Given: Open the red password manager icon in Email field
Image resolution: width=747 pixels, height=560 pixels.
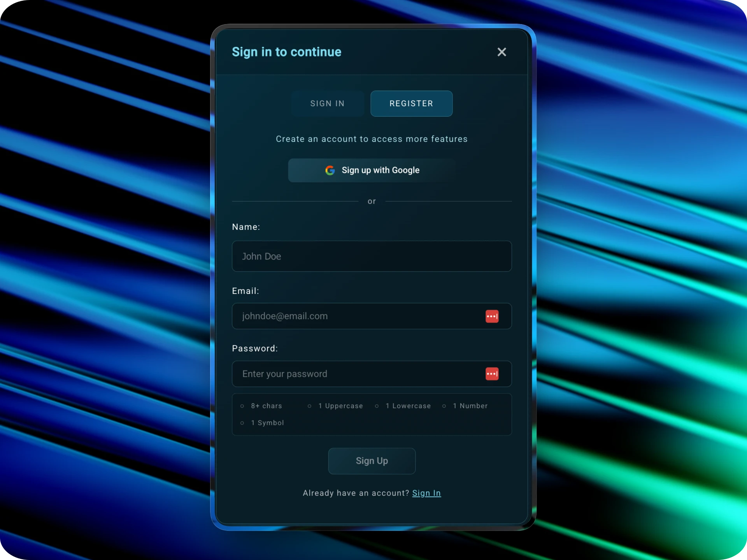Looking at the screenshot, I should [492, 316].
